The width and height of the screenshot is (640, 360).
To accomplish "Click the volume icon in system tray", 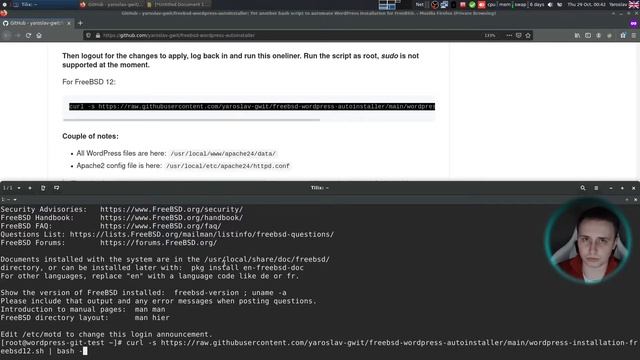I will tap(550, 4).
